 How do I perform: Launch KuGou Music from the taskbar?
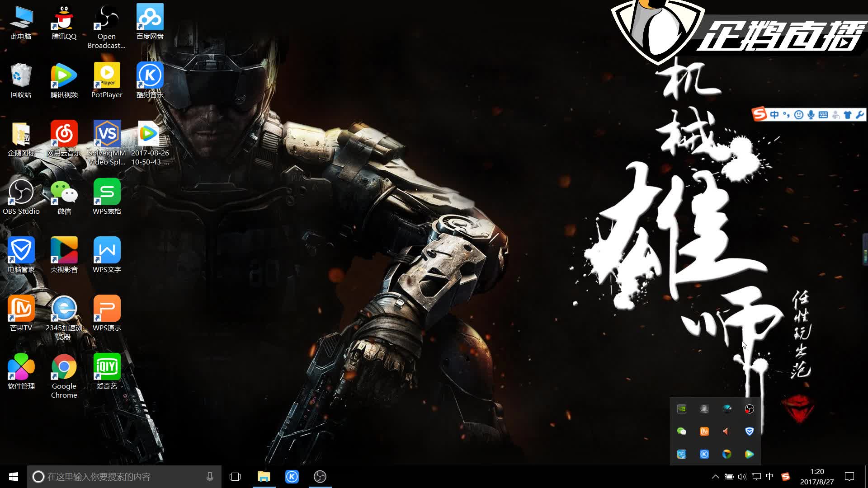coord(292,477)
